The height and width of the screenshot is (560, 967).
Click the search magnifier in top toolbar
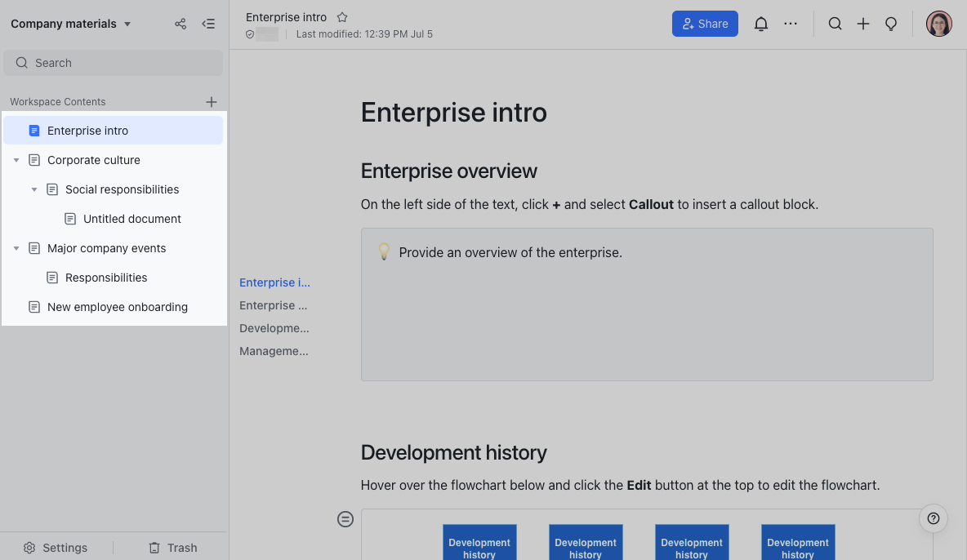pos(835,24)
